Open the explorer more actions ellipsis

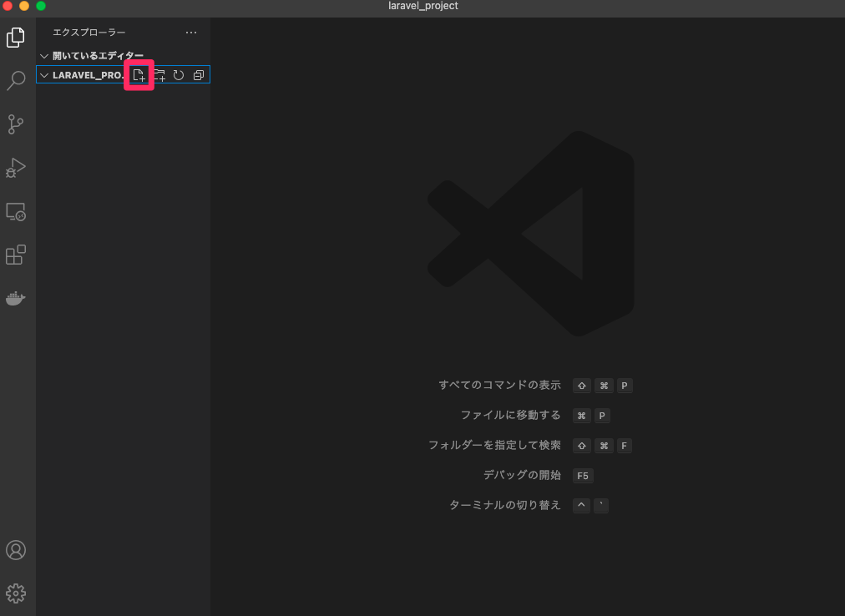click(x=190, y=33)
